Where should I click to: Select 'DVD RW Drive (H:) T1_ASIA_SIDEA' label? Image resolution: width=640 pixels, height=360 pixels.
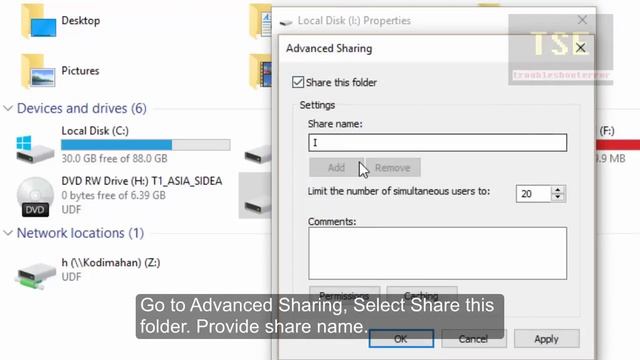coord(142,181)
